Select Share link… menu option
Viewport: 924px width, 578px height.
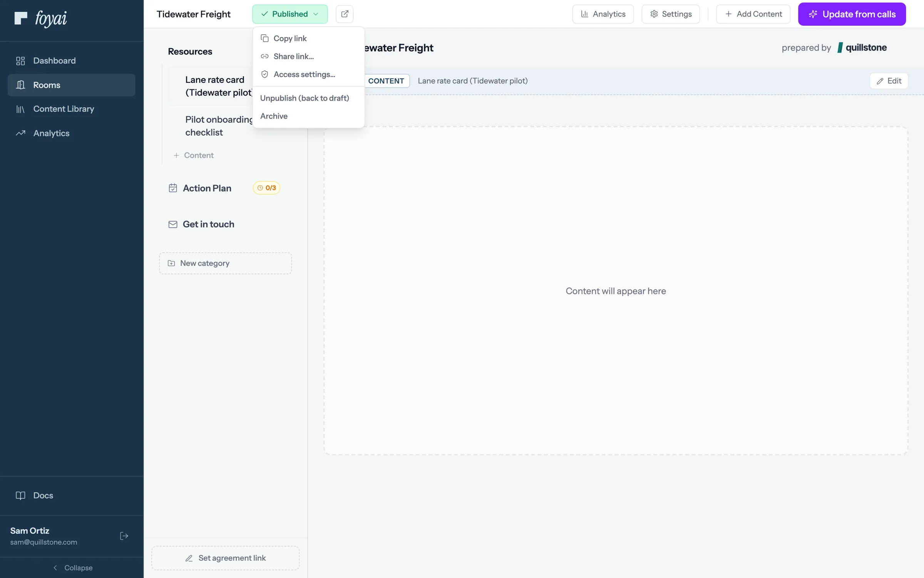[308, 56]
